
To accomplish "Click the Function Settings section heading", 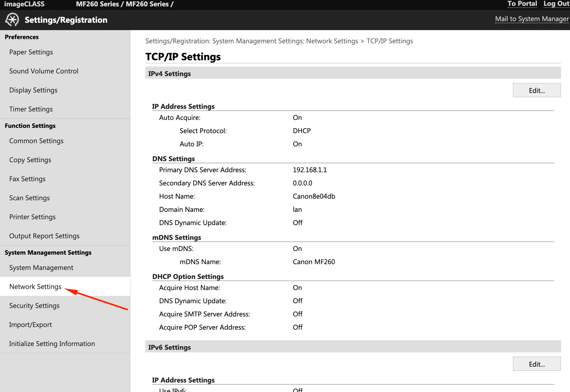I will coord(30,126).
